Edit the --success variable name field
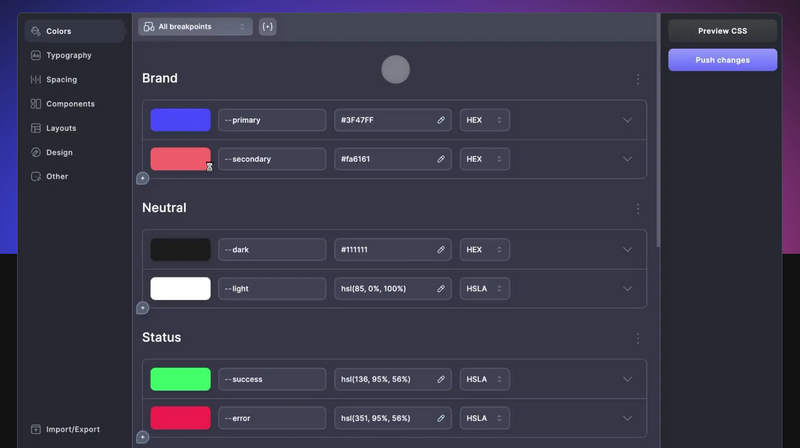The height and width of the screenshot is (448, 800). point(272,379)
